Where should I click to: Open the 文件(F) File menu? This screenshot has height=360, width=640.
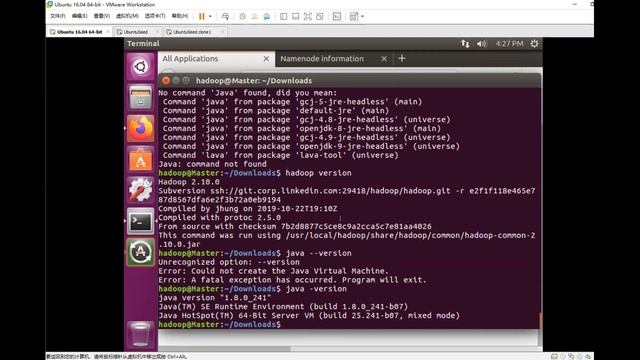(58, 16)
